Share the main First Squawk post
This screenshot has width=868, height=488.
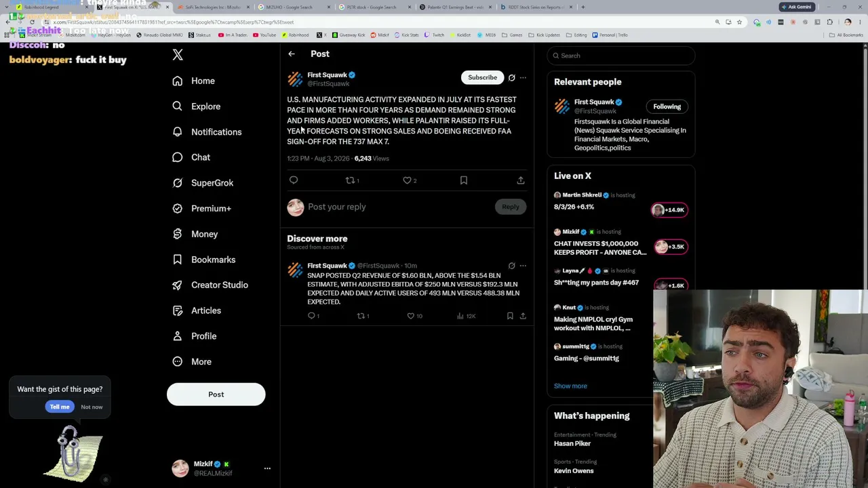pos(521,180)
